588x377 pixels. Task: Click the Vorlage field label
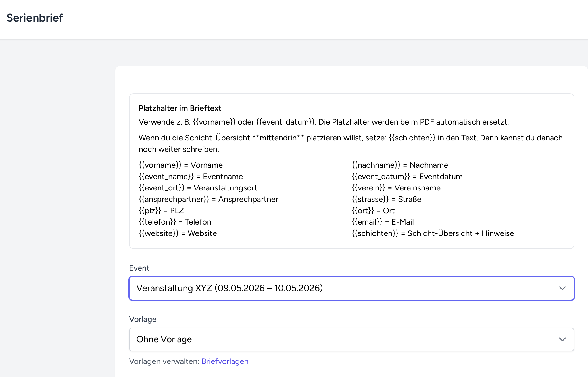(143, 319)
